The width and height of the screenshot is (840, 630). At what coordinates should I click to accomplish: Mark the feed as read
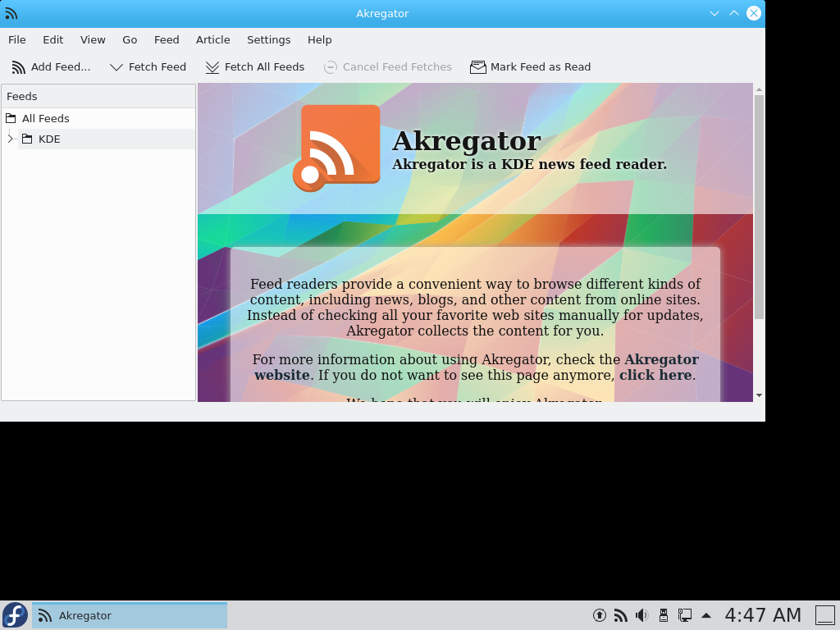click(x=531, y=67)
